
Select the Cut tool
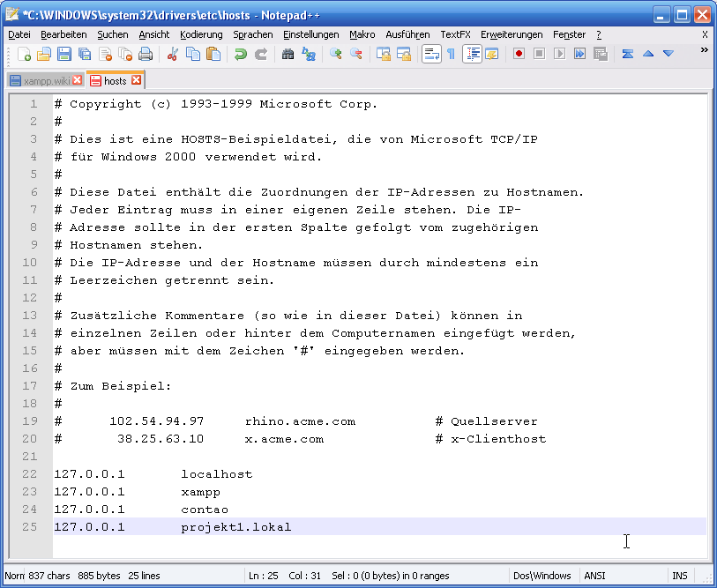pyautogui.click(x=173, y=53)
